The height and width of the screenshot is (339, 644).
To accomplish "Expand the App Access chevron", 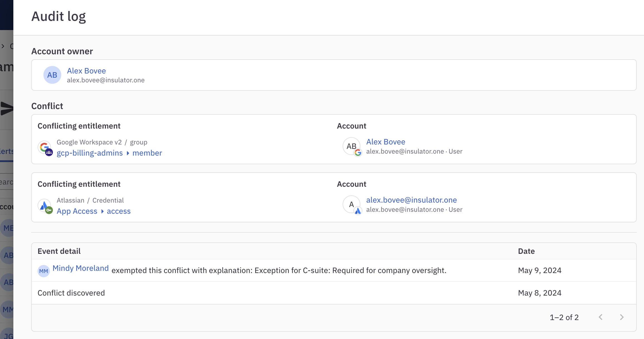I will pos(102,211).
